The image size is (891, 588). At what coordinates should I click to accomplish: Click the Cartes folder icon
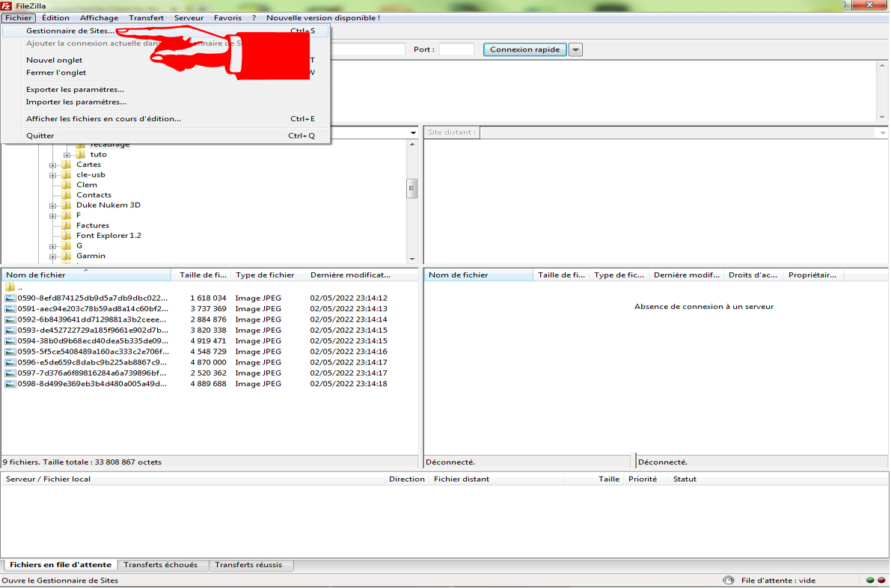click(67, 164)
